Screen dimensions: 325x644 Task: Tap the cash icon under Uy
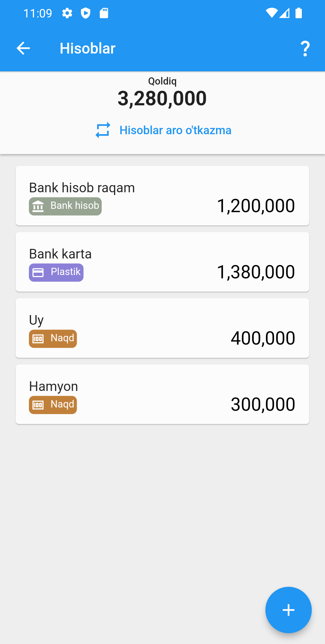[x=38, y=339]
